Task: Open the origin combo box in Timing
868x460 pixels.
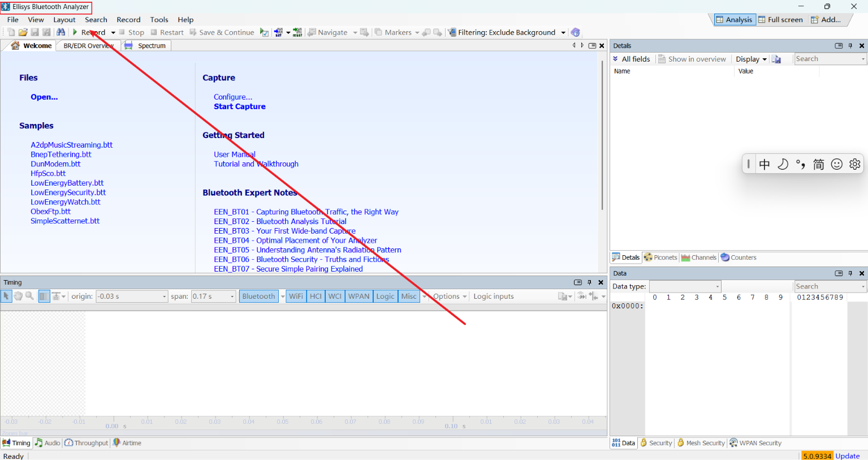Action: (132, 296)
